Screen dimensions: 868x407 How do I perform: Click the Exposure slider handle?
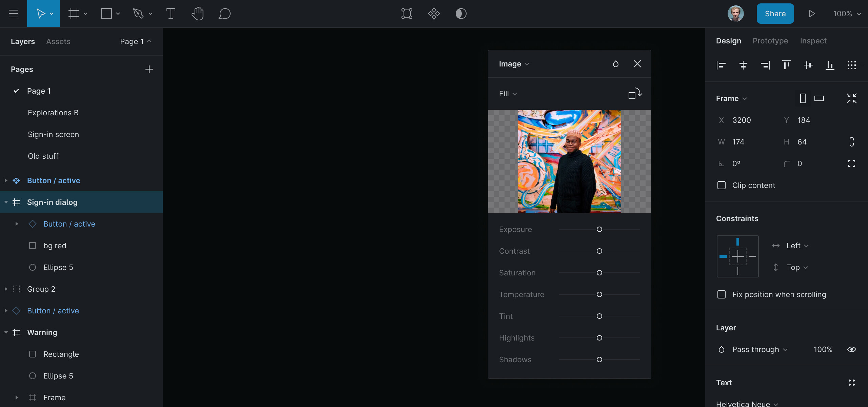tap(599, 229)
